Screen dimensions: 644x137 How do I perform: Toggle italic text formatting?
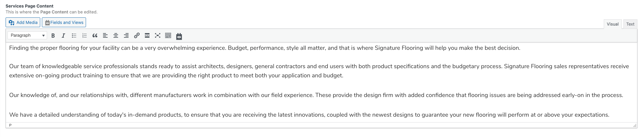coord(63,36)
